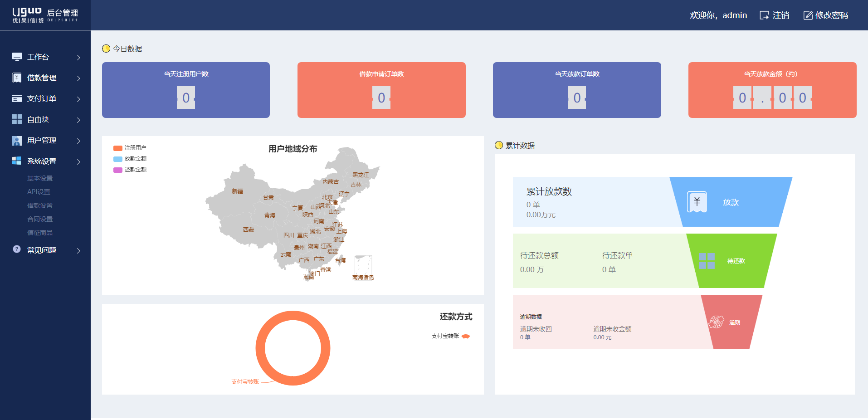Click the 工作台 monitor icon in sidebar
868x420 pixels.
point(17,57)
